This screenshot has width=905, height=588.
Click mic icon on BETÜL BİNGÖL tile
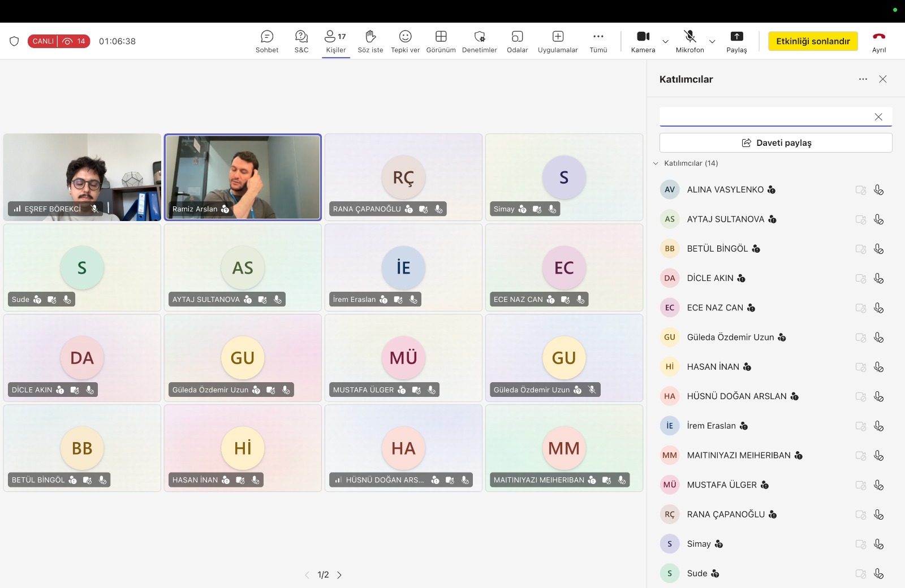pos(102,480)
